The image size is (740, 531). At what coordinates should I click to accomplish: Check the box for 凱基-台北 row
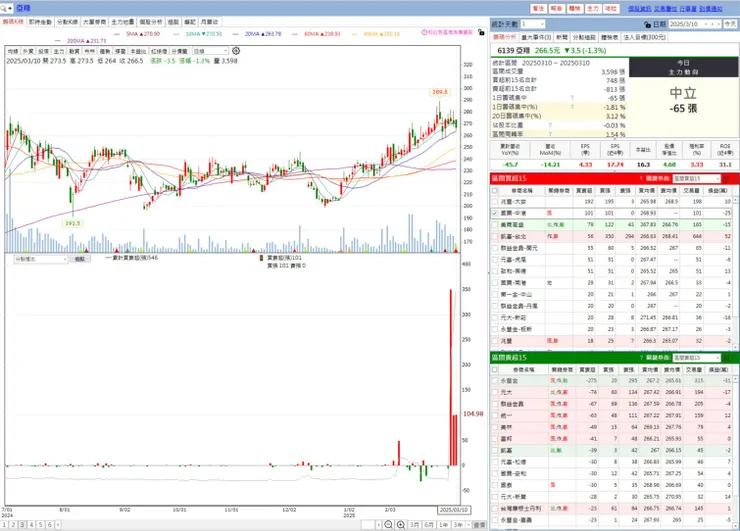pos(495,236)
